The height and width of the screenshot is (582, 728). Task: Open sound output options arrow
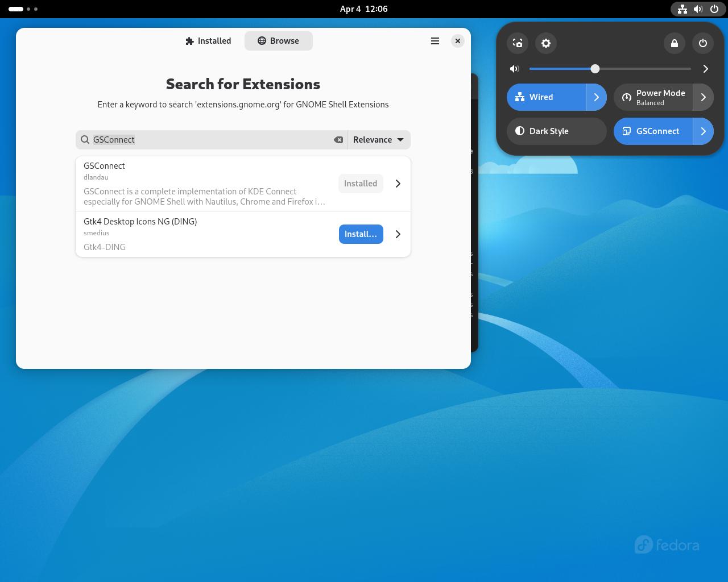[705, 69]
